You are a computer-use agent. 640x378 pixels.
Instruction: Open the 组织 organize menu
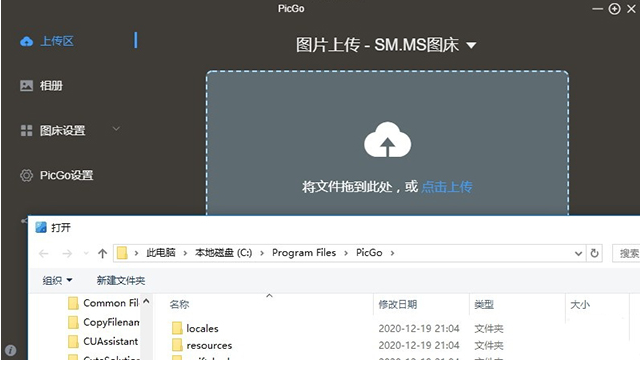pos(57,280)
